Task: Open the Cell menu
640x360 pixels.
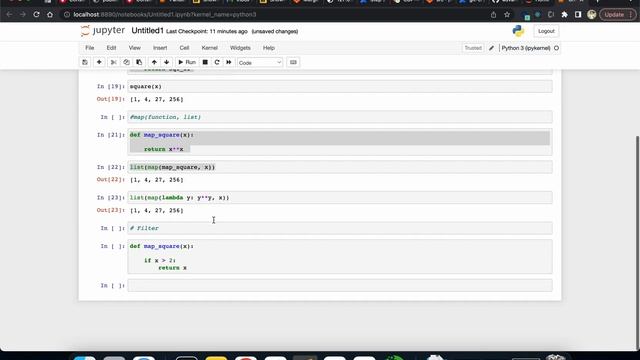Action: 184,48
